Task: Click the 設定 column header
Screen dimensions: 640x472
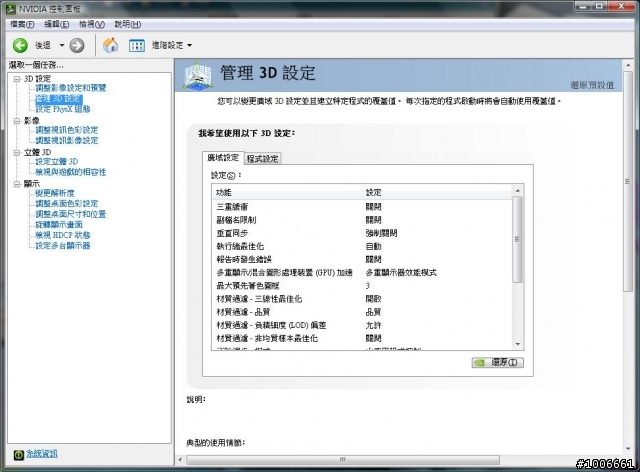Action: point(437,192)
